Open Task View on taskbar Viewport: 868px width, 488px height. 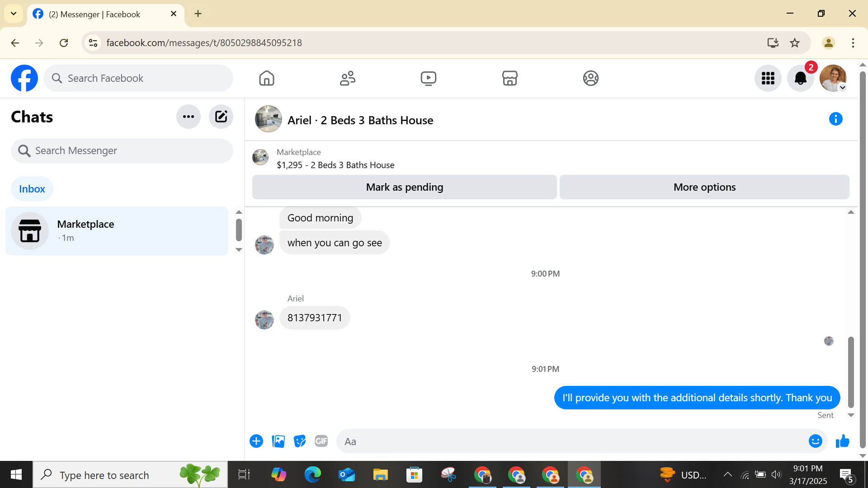(244, 475)
